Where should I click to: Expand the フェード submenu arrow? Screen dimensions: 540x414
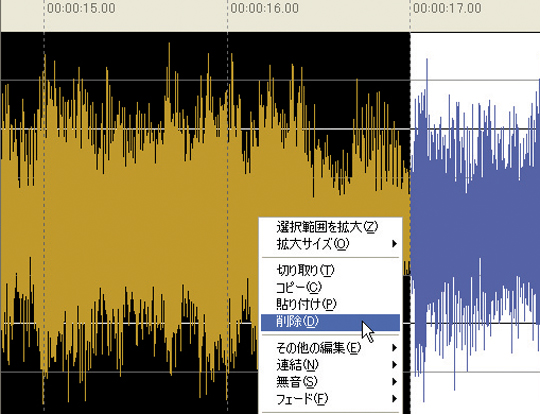[x=394, y=399]
